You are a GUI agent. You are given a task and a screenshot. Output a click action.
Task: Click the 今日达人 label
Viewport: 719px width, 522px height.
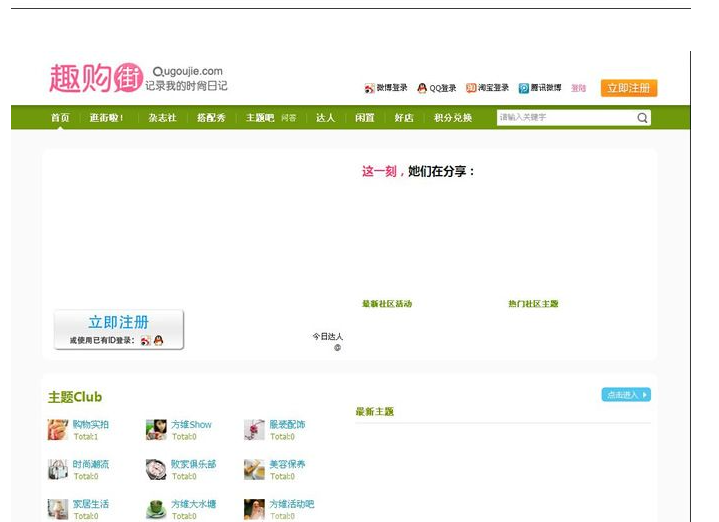327,337
